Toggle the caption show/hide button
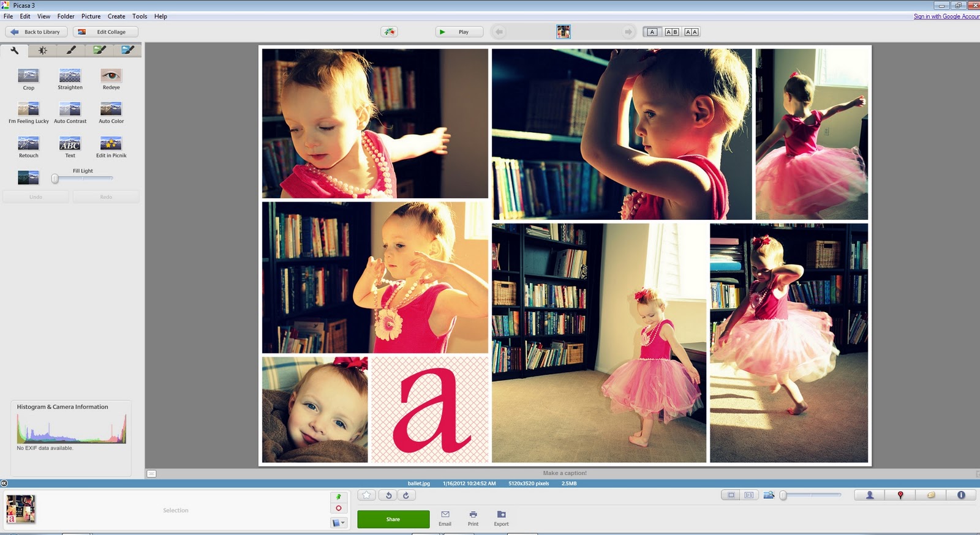980x535 pixels. point(151,473)
